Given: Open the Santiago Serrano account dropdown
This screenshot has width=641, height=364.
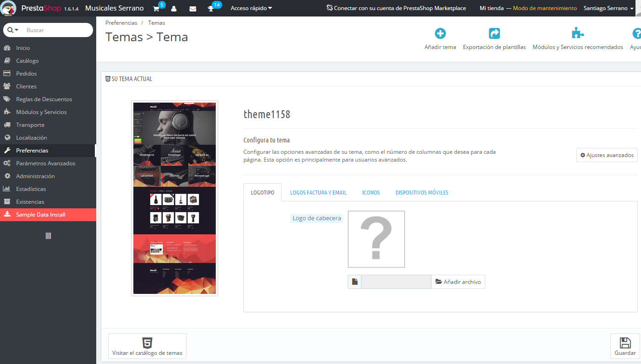Looking at the screenshot, I should click(x=608, y=8).
